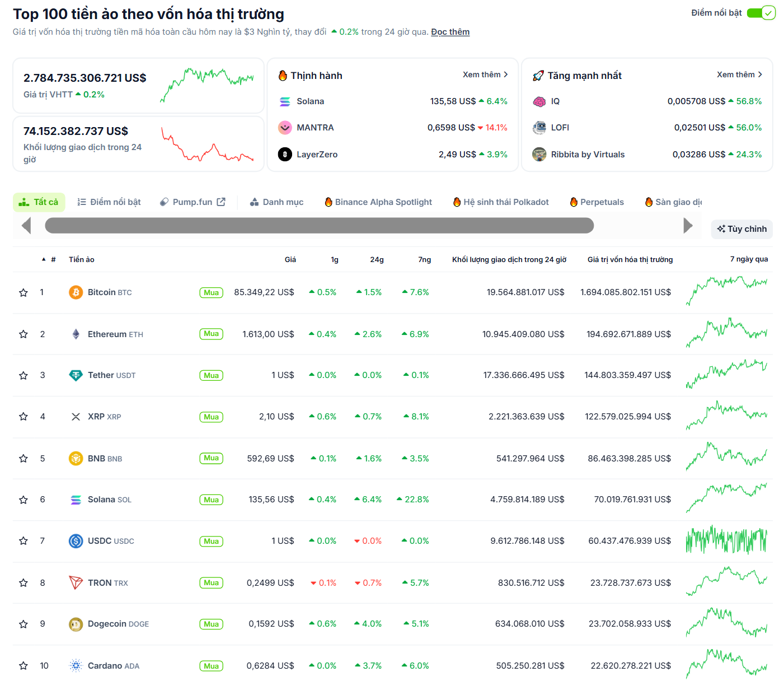Viewport: 784px width, 686px height.
Task: Open Xem thêm in Tăng mạnh nhất card
Action: pos(740,74)
